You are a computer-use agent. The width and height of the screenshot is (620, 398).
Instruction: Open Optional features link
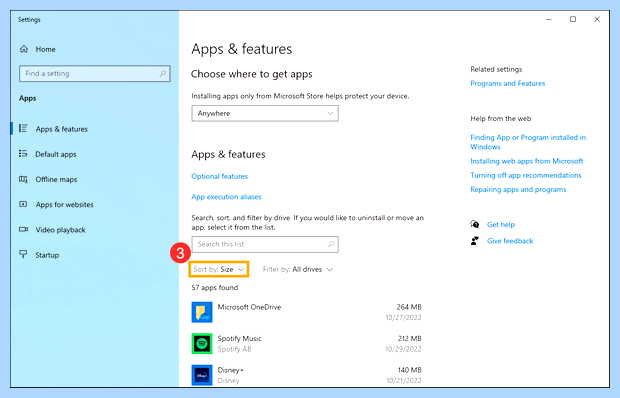[x=219, y=176]
